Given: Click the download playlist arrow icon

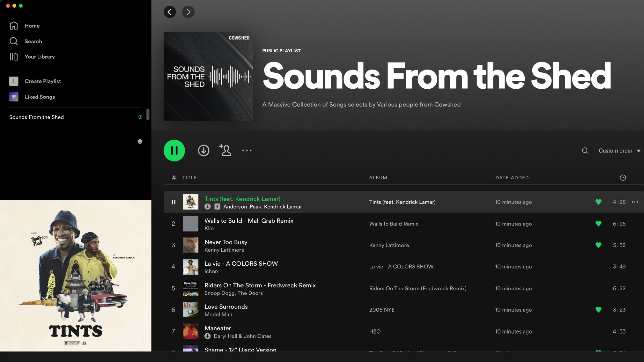Looking at the screenshot, I should click(203, 150).
